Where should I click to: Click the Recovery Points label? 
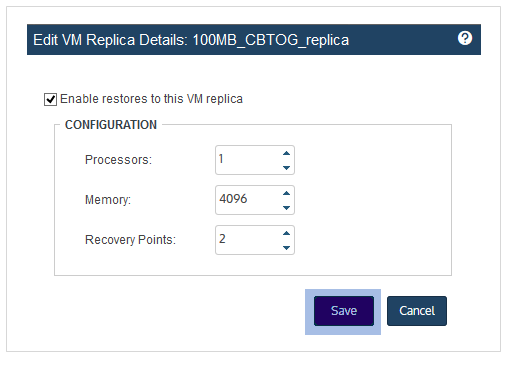coord(130,240)
